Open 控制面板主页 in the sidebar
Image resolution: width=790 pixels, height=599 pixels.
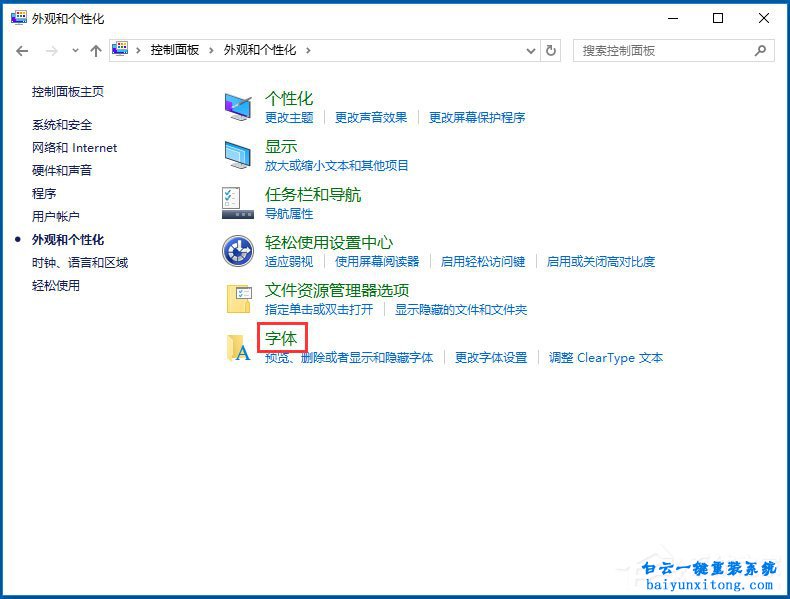(68, 92)
